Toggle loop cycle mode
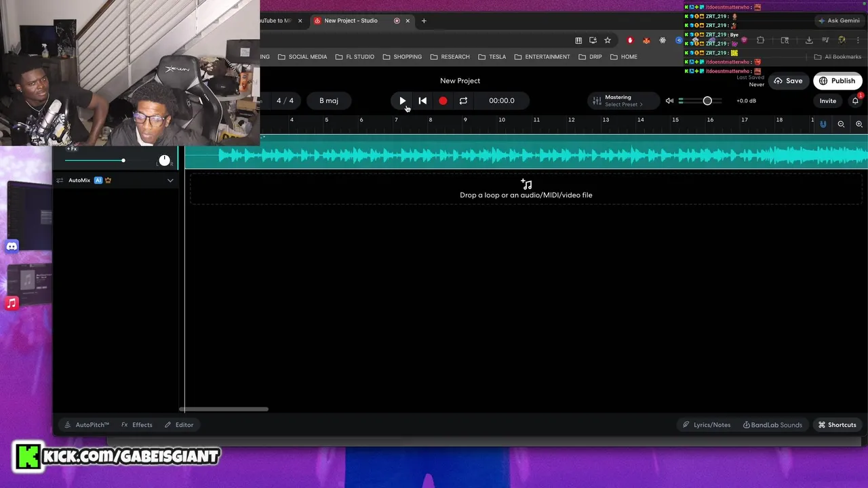 (463, 100)
